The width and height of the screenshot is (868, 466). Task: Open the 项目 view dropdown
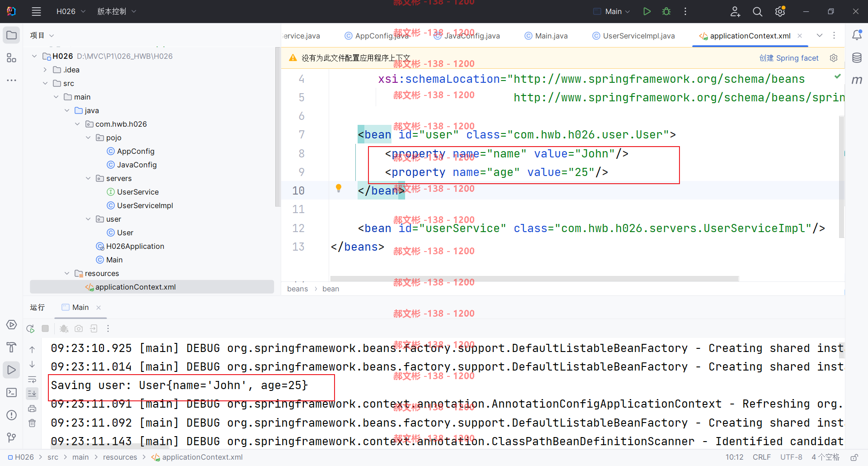coord(42,35)
